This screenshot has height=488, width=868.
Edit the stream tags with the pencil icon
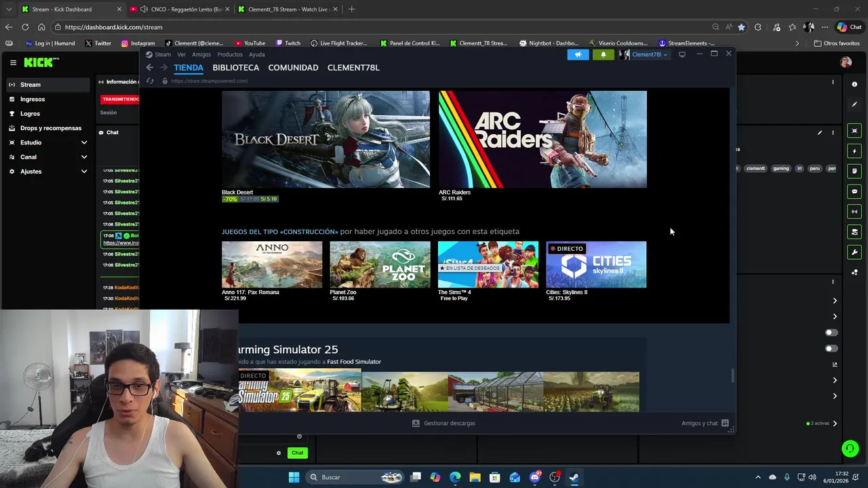pyautogui.click(x=820, y=132)
